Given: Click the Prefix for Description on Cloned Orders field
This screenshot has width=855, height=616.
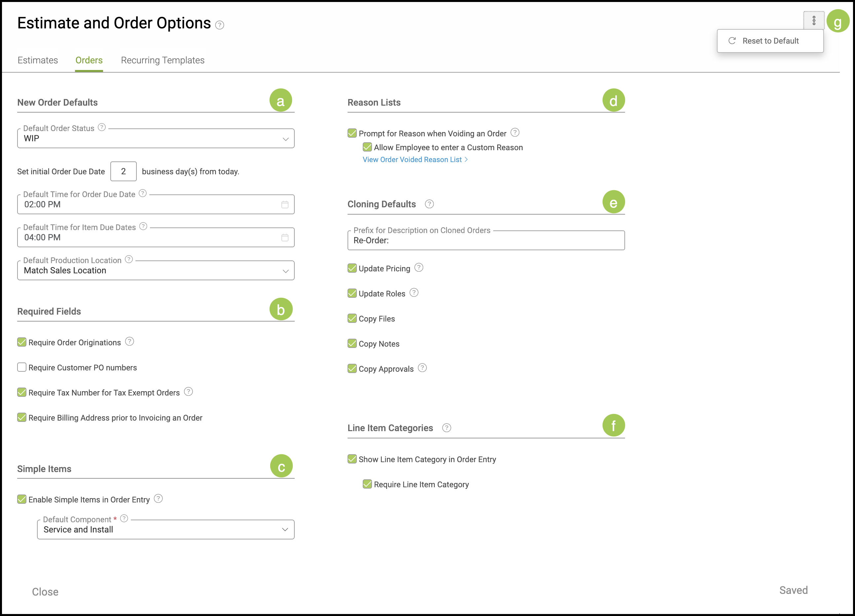Looking at the screenshot, I should 486,241.
